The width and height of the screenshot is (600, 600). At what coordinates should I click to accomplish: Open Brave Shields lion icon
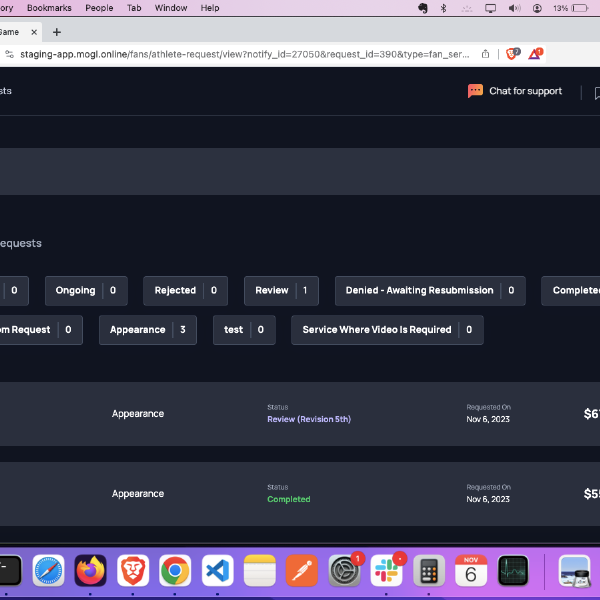point(513,54)
